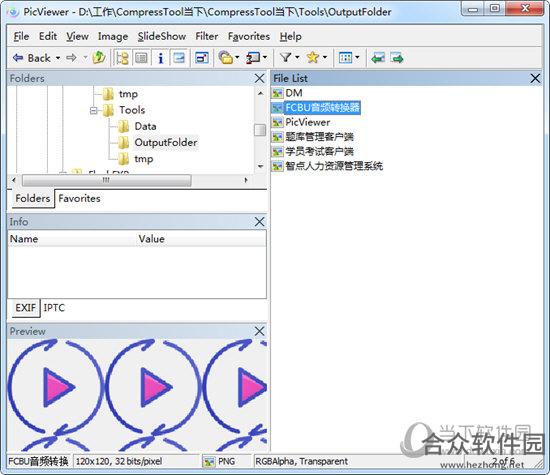The height and width of the screenshot is (475, 550).
Task: Close the Preview panel
Action: click(259, 331)
